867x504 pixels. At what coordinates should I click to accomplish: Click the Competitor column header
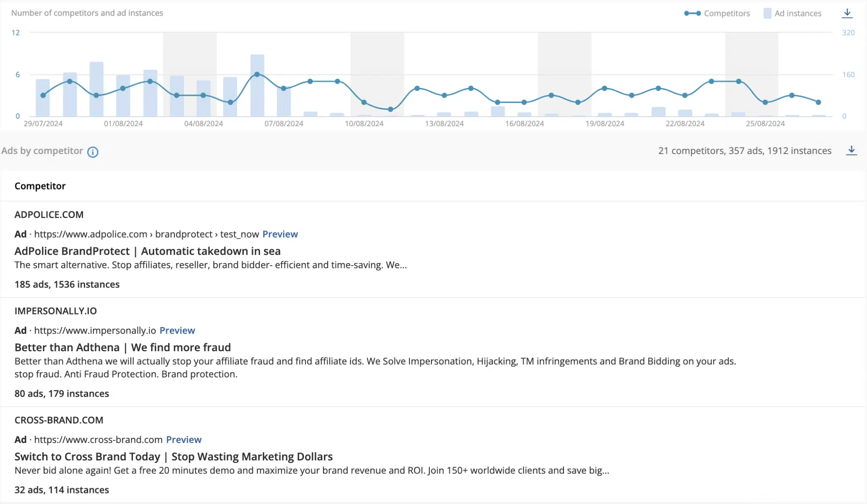(40, 186)
